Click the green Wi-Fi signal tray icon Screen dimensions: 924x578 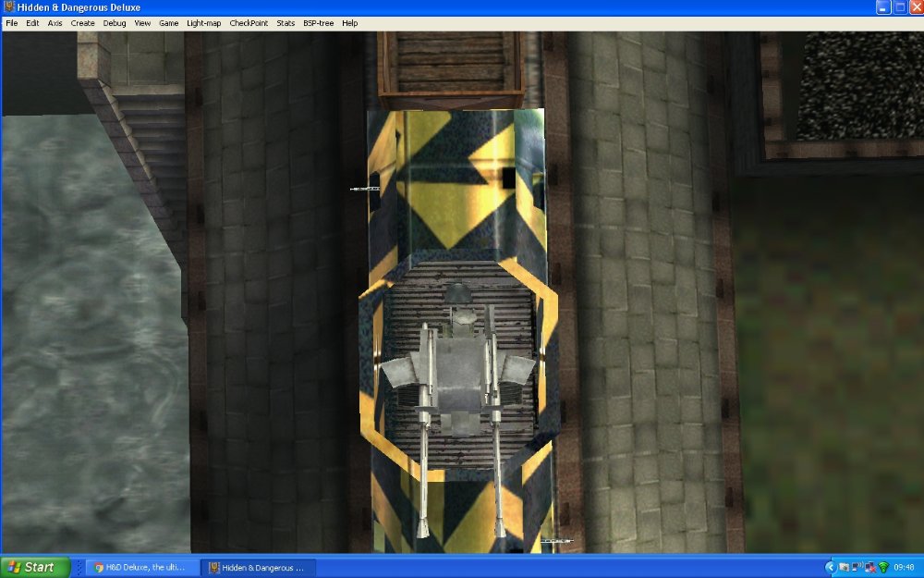(x=883, y=568)
